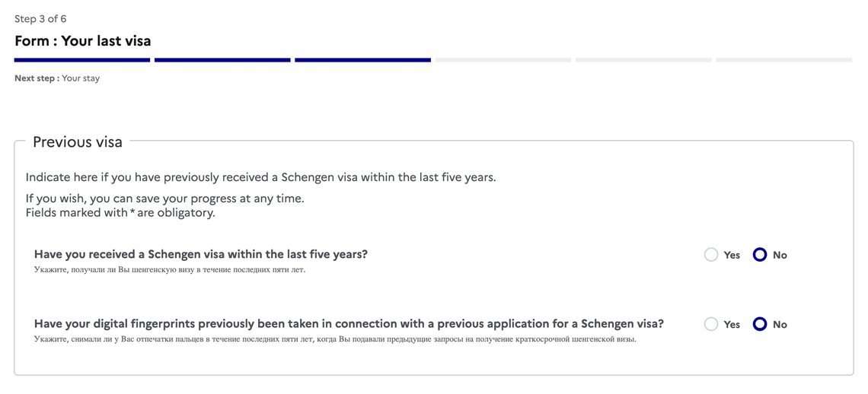The image size is (868, 394).
Task: Click the fourth progress bar segment
Action: point(503,59)
